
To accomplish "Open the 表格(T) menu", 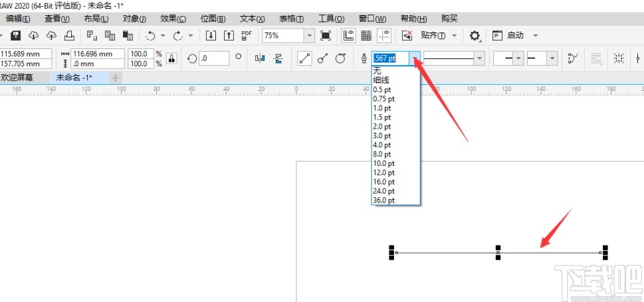I will [x=292, y=19].
